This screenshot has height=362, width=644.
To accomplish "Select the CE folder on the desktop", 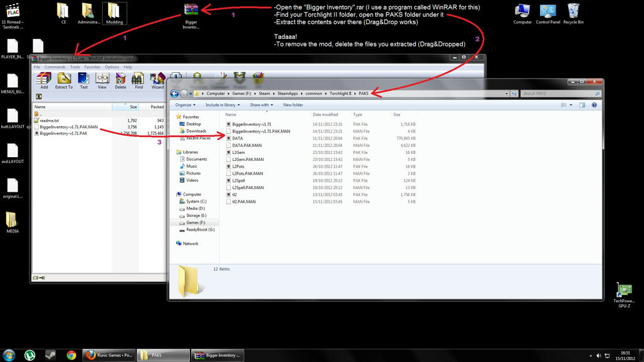I will point(64,14).
